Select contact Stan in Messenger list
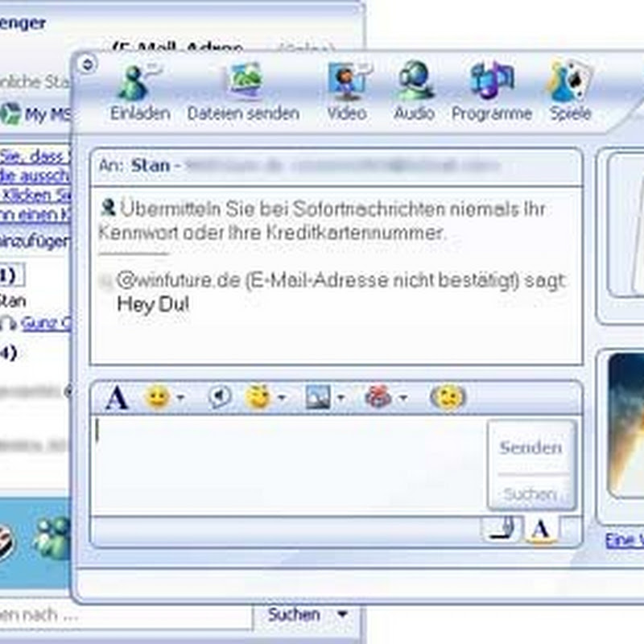Screen dimensions: 644x644 click(x=13, y=301)
